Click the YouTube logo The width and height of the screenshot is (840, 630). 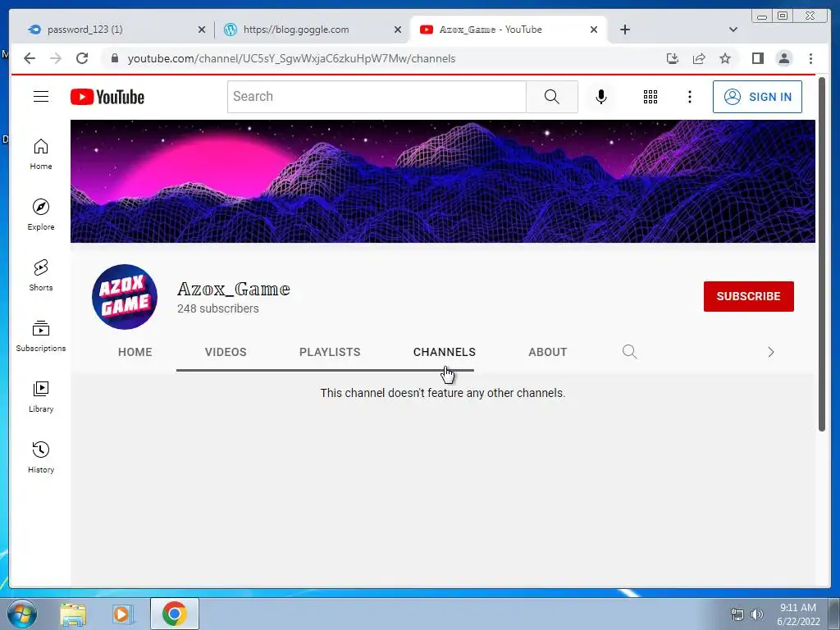(107, 97)
